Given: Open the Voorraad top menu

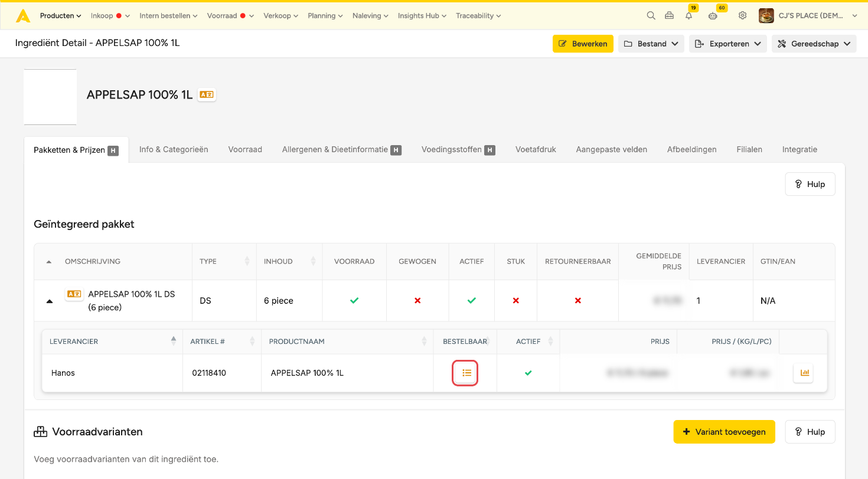Looking at the screenshot, I should pos(231,16).
